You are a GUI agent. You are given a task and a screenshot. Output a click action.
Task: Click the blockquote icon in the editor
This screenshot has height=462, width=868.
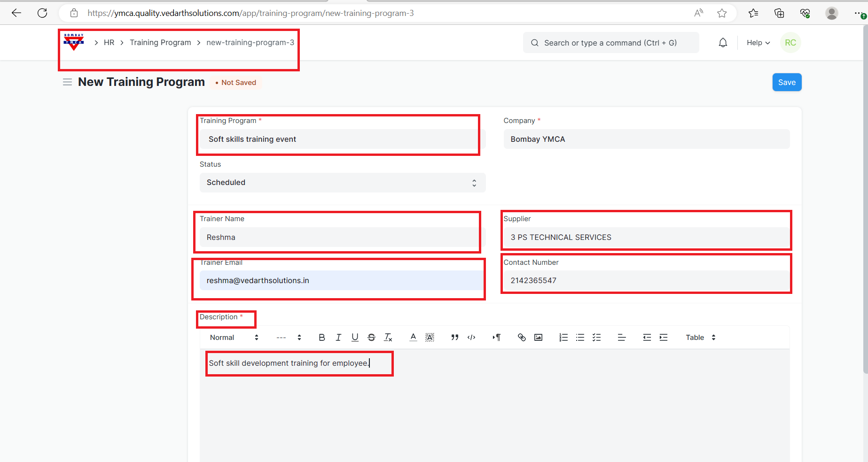[454, 338]
